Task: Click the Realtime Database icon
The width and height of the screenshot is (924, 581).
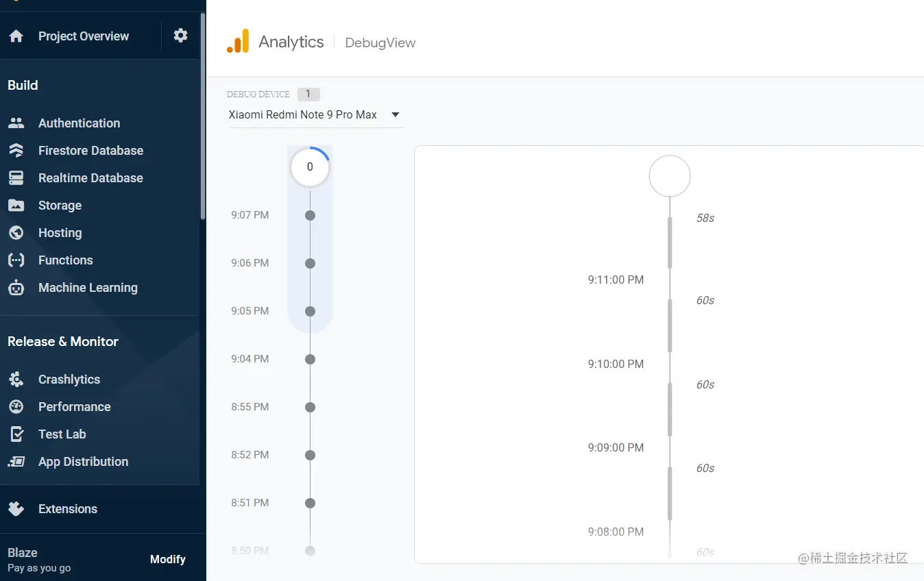Action: point(16,178)
